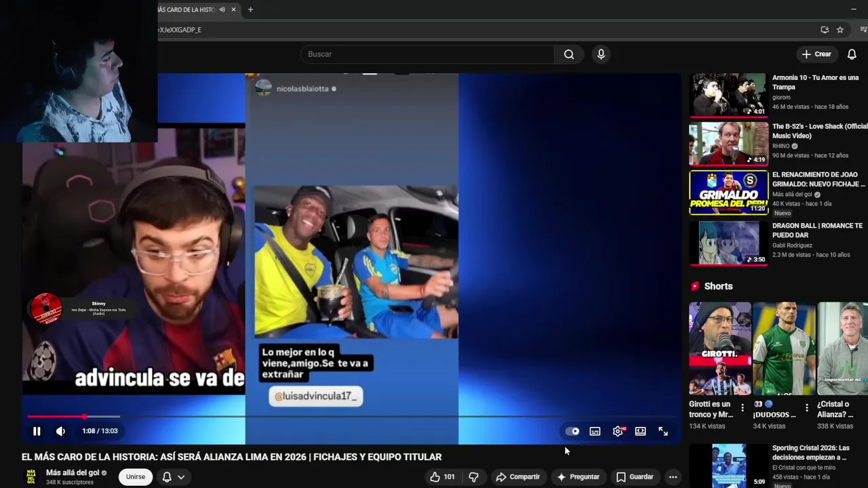The width and height of the screenshot is (868, 488).
Task: Click install app icon in address bar
Action: 825,30
